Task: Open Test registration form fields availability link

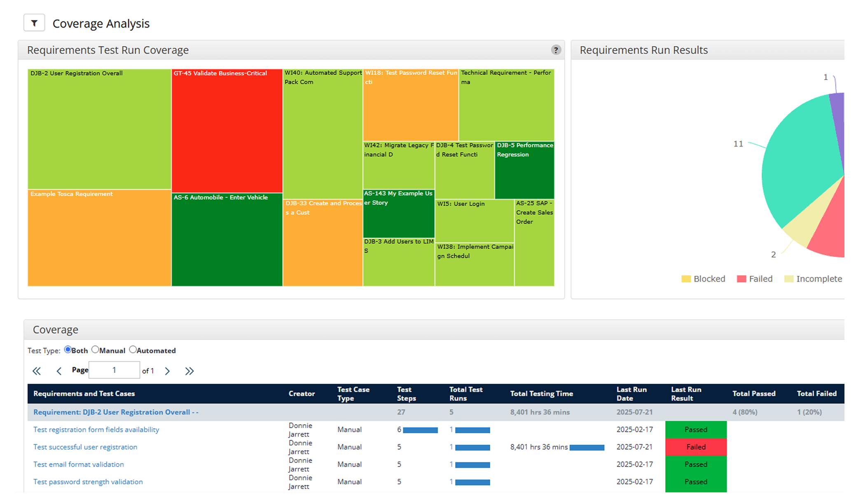Action: pos(96,429)
